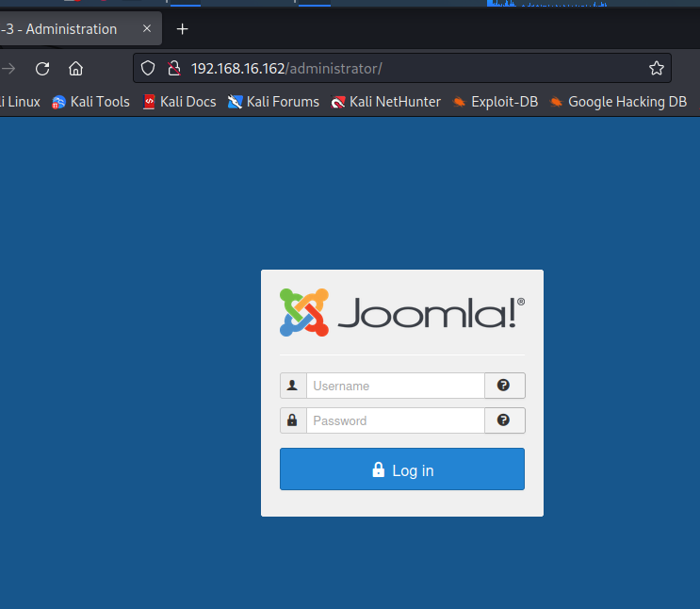This screenshot has width=700, height=609.
Task: Go to the browser home page icon
Action: click(75, 69)
